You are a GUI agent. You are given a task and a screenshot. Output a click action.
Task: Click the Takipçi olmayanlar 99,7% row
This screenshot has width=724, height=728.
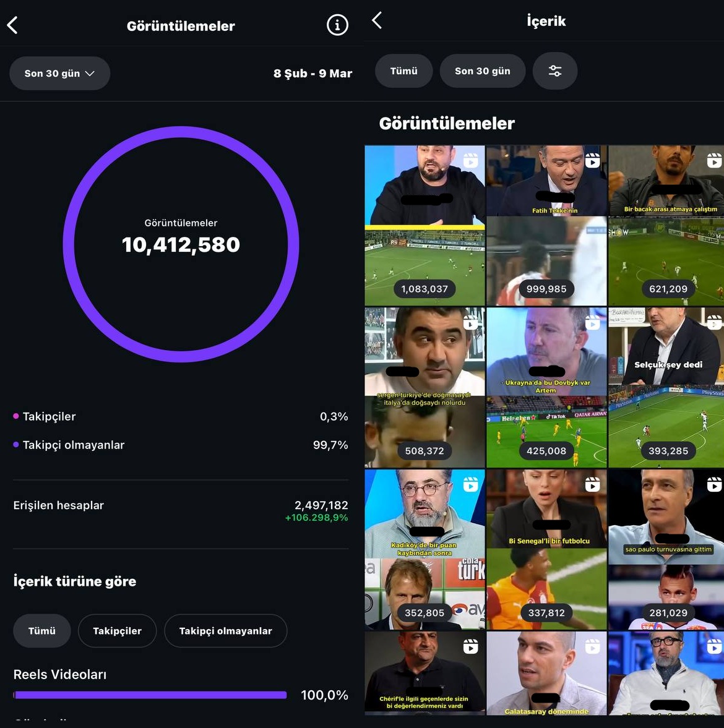point(181,445)
